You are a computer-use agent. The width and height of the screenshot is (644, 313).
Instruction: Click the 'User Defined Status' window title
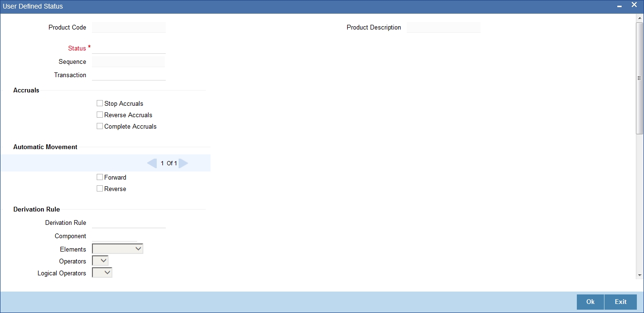33,6
